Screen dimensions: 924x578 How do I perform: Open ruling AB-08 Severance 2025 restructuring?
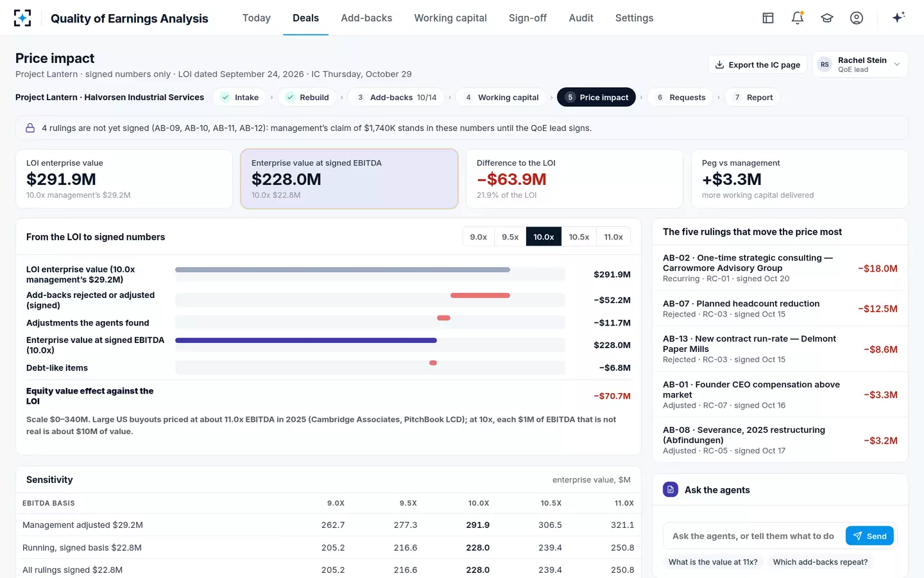click(x=780, y=440)
